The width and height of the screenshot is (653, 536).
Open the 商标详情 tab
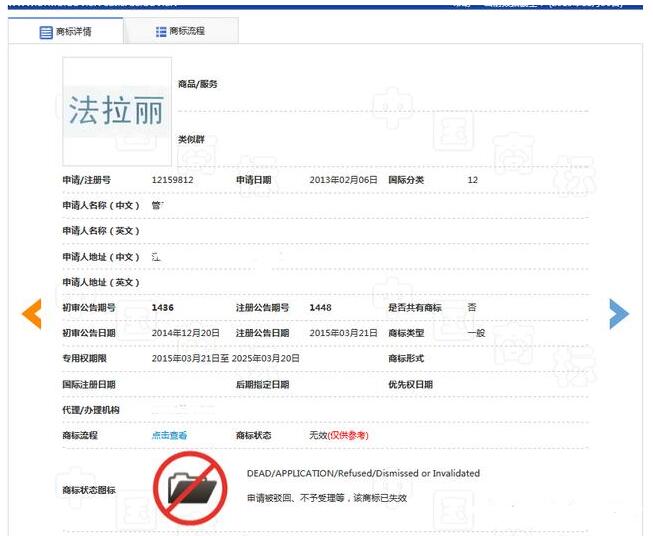click(x=65, y=31)
